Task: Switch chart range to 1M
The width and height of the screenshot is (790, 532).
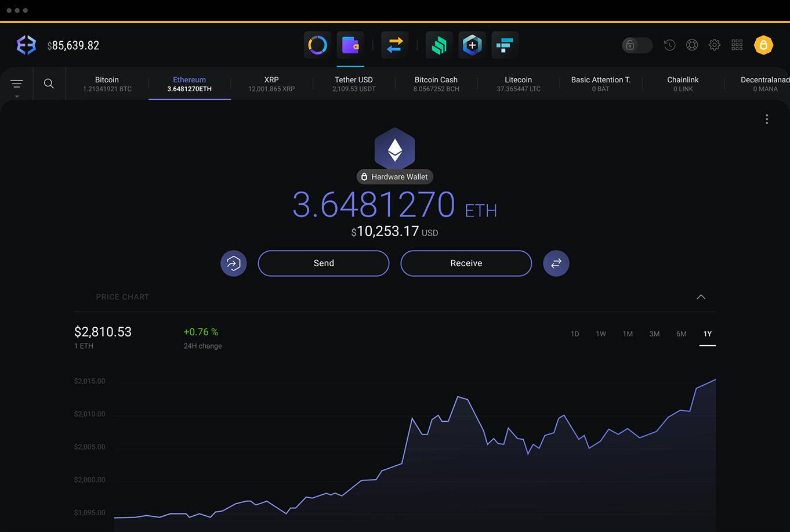Action: 628,334
